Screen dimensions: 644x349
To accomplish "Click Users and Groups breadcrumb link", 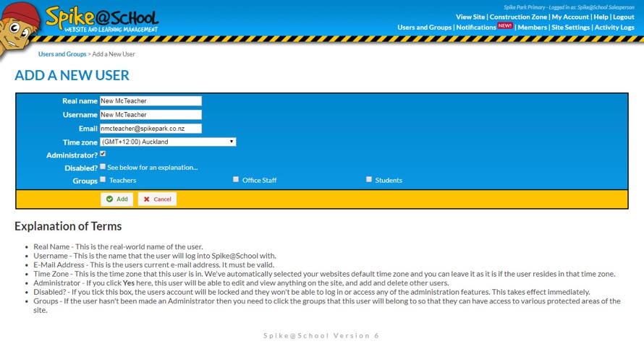I will [x=62, y=54].
